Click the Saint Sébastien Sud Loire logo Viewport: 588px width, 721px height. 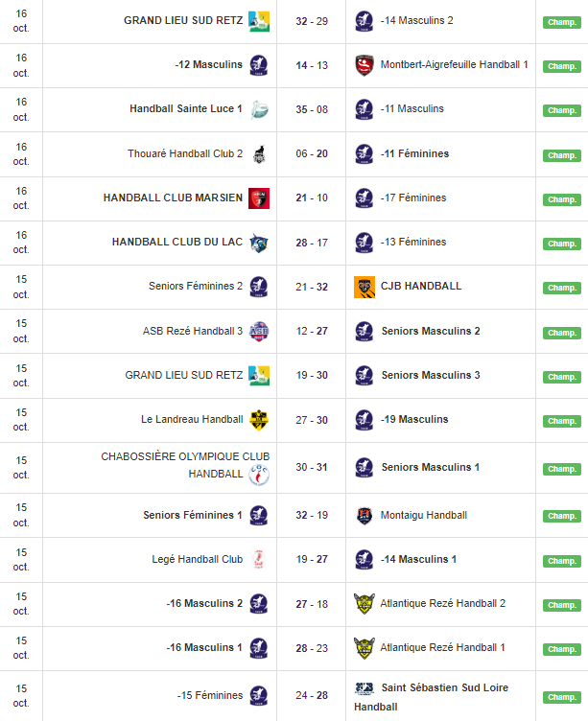pyautogui.click(x=364, y=688)
